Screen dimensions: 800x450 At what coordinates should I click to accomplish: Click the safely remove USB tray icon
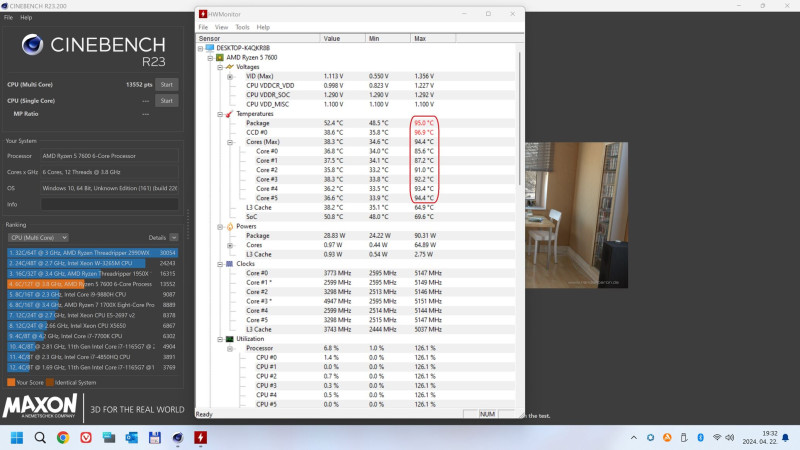684,437
